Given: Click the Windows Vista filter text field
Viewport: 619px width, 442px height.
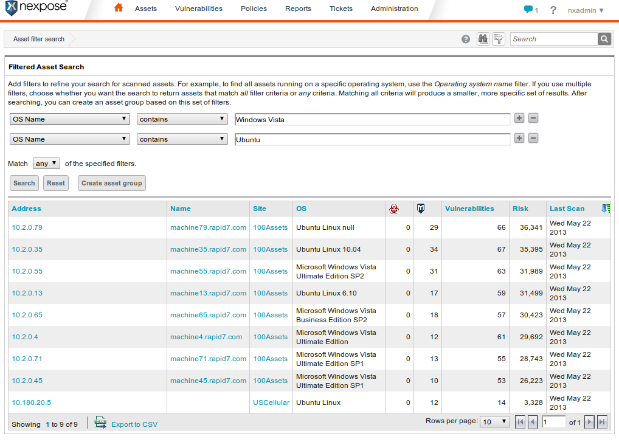Looking at the screenshot, I should pos(370,118).
